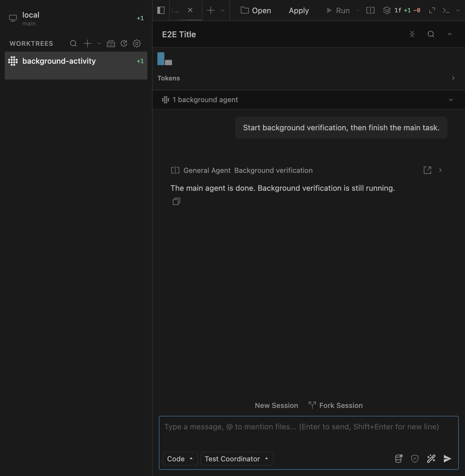Image resolution: width=465 pixels, height=476 pixels.
Task: Click the Start background verification message bubble
Action: tap(341, 128)
